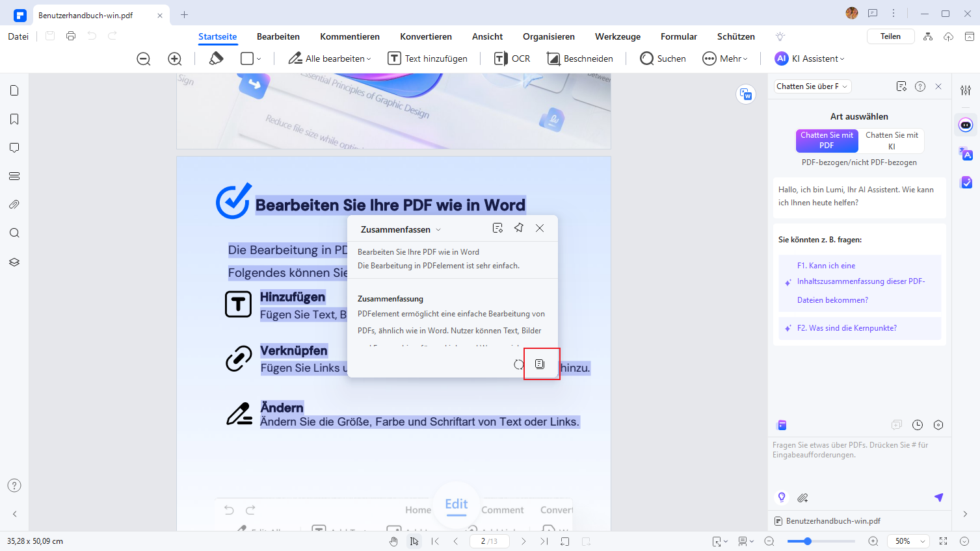This screenshot has width=980, height=551.
Task: Jump to the last page in status bar
Action: click(544, 541)
